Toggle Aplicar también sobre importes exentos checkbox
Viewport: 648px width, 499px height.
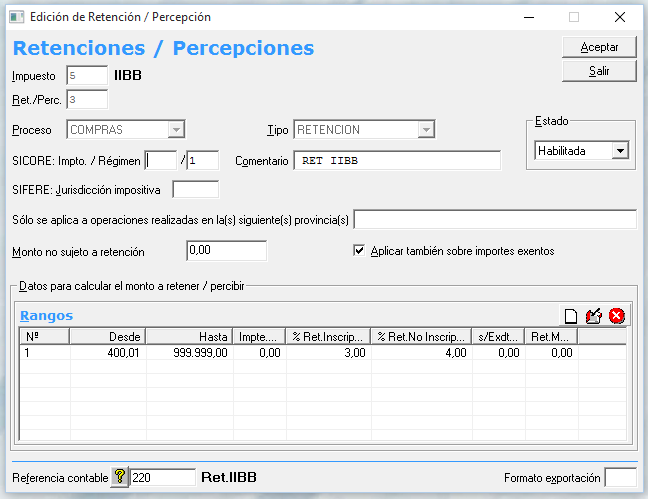point(360,251)
